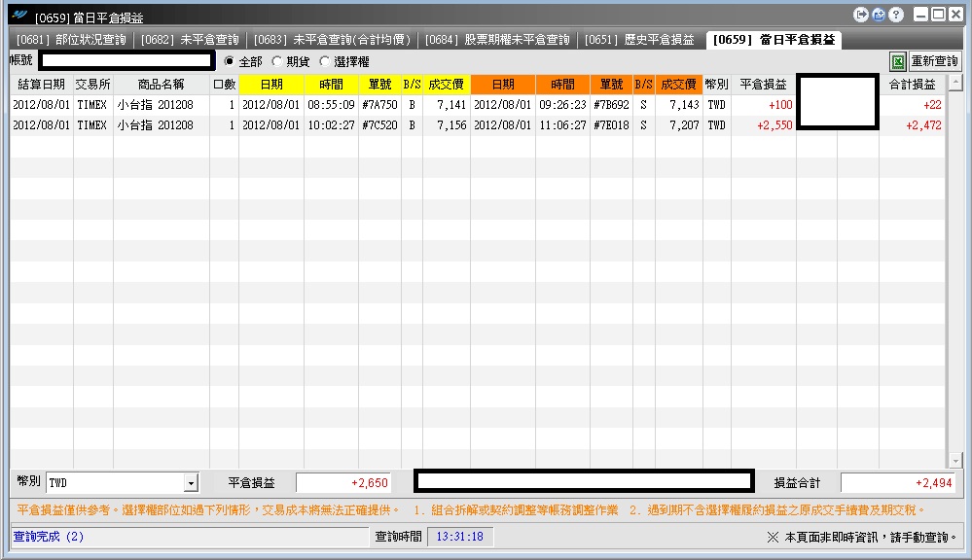Screen dimensions: 972x560
Task: Maximize the 當日平倉損益 window
Action: [x=939, y=15]
